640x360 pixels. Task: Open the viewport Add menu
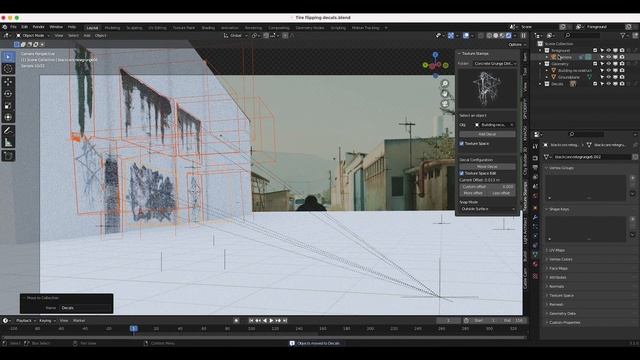click(87, 36)
